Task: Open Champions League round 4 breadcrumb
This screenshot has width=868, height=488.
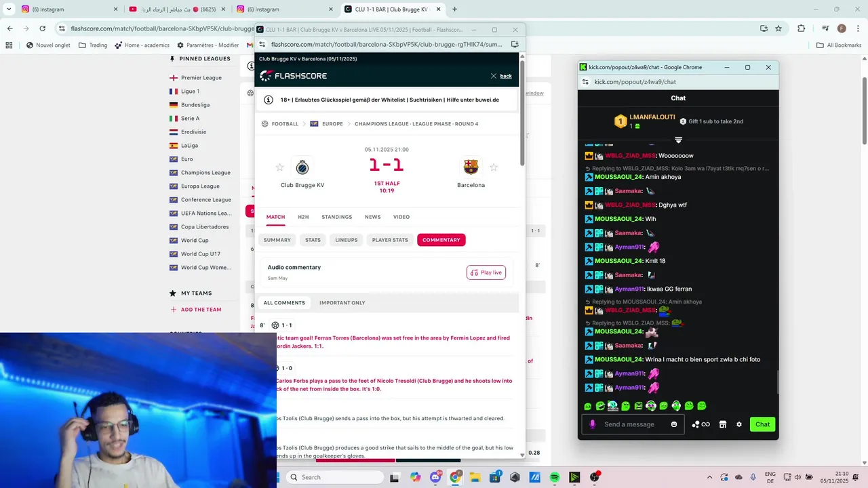Action: point(416,124)
